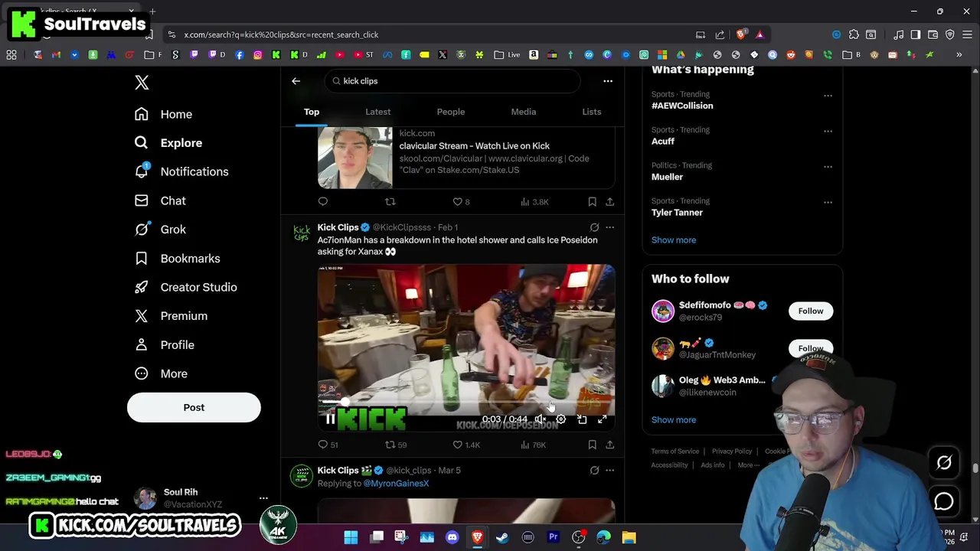Open Windows Start menu

(x=351, y=537)
